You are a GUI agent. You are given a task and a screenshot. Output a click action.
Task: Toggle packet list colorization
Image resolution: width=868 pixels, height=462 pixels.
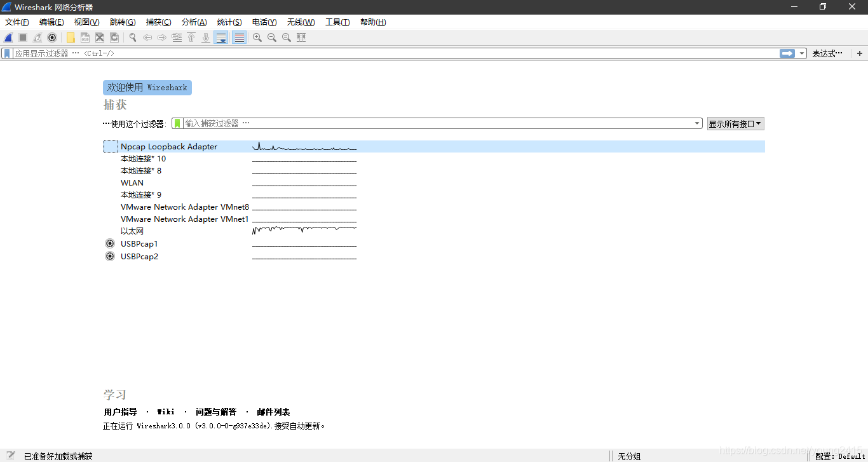239,37
